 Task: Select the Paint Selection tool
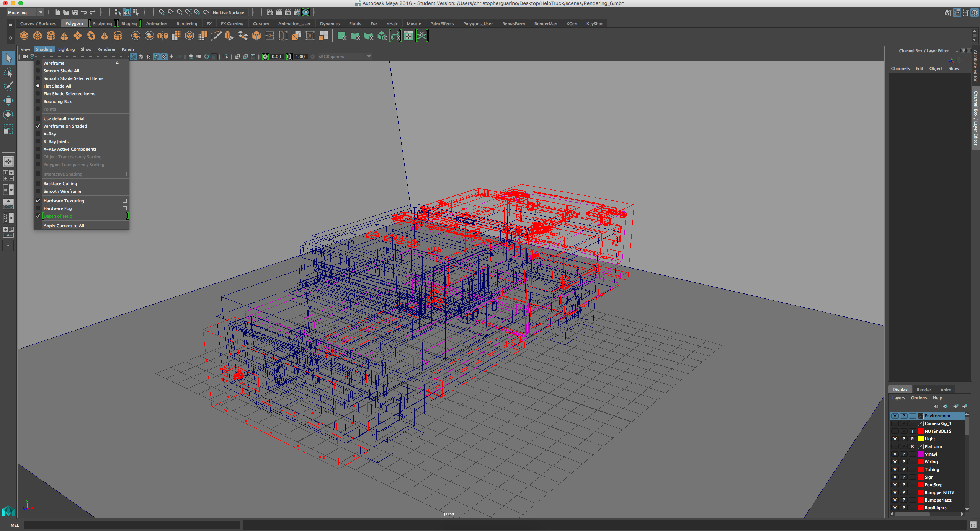click(8, 87)
